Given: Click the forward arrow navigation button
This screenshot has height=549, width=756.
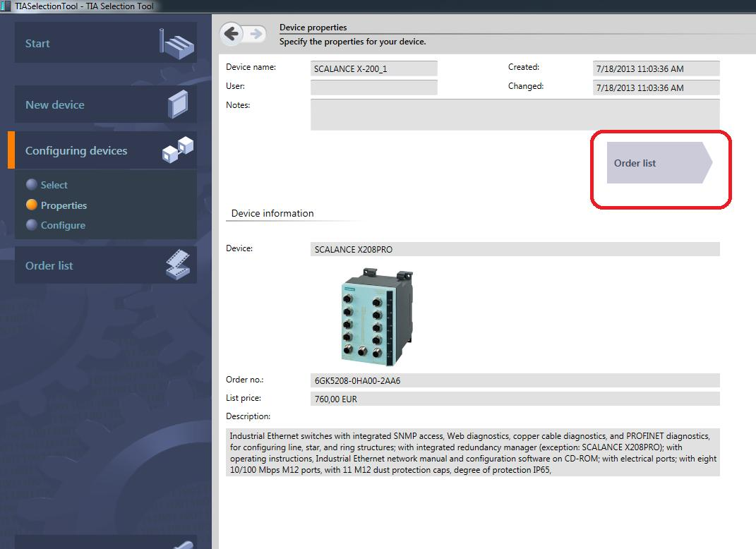Looking at the screenshot, I should pos(256,34).
